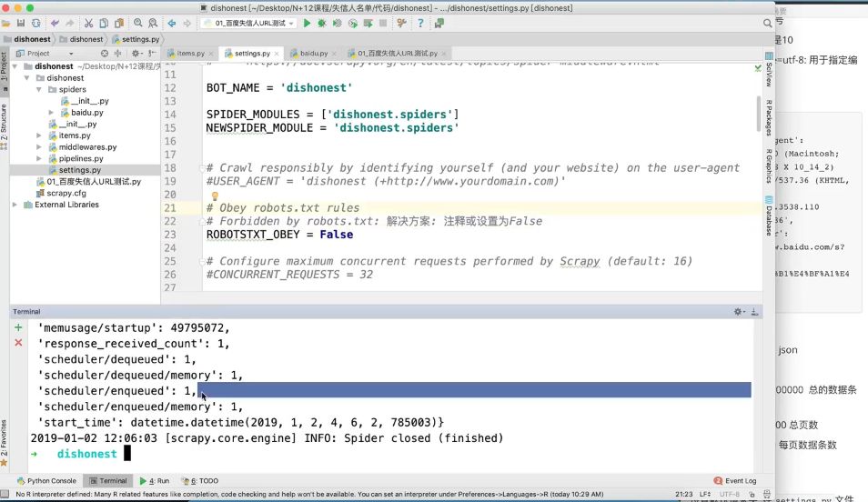Click the intention lightbulb in the editor

(x=216, y=196)
